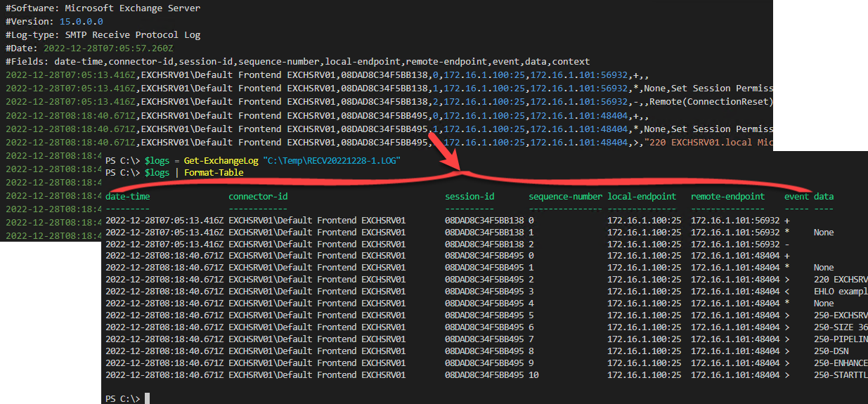The image size is (868, 404).
Task: Click the '#Log-type: SMTP Receive Protocol Log' line
Action: click(x=103, y=35)
